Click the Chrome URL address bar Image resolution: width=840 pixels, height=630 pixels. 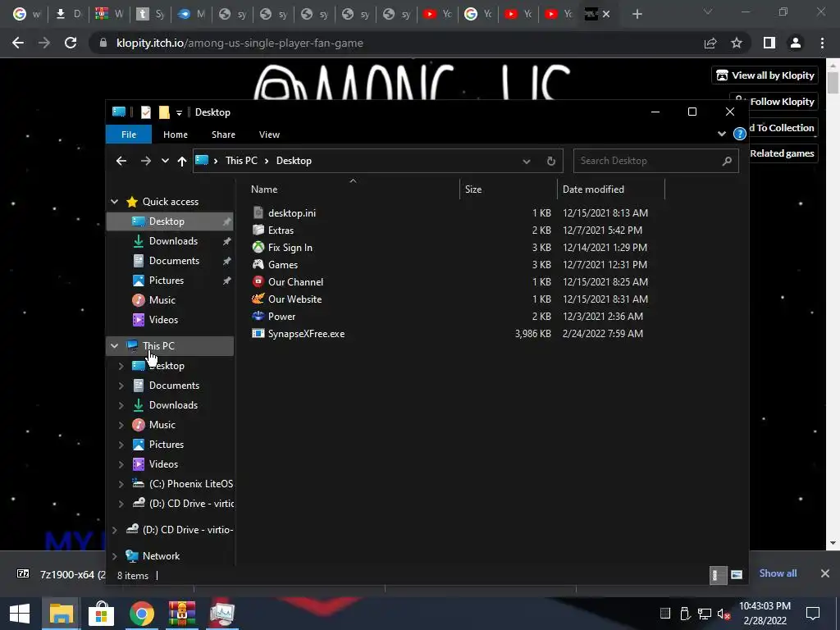(x=396, y=43)
